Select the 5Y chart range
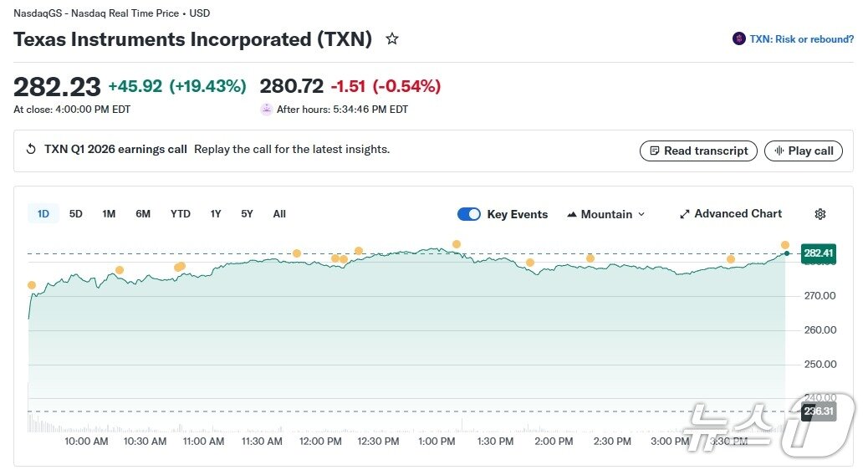This screenshot has width=868, height=470. point(247,214)
